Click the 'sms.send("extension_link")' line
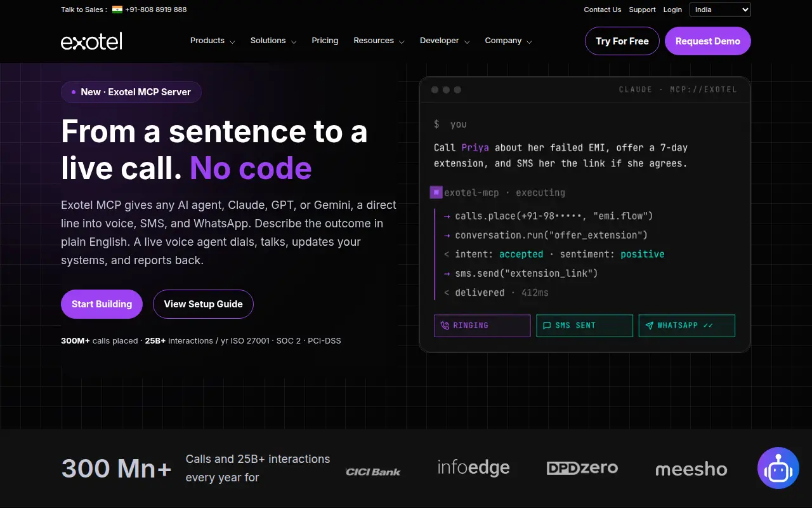 tap(521, 273)
